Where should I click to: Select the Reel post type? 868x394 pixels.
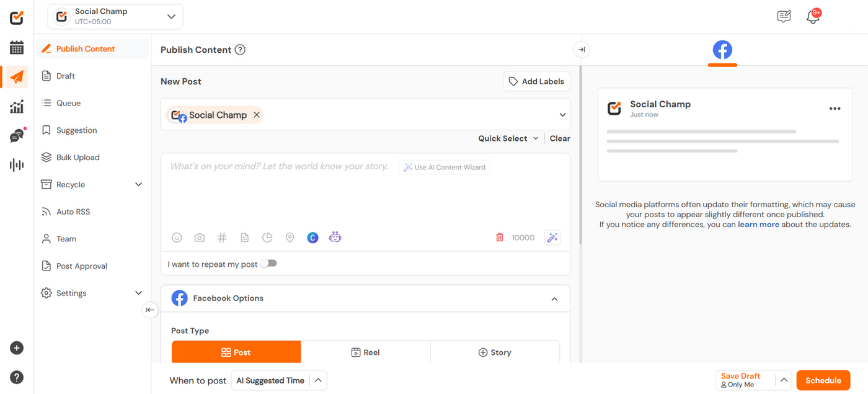(x=365, y=352)
